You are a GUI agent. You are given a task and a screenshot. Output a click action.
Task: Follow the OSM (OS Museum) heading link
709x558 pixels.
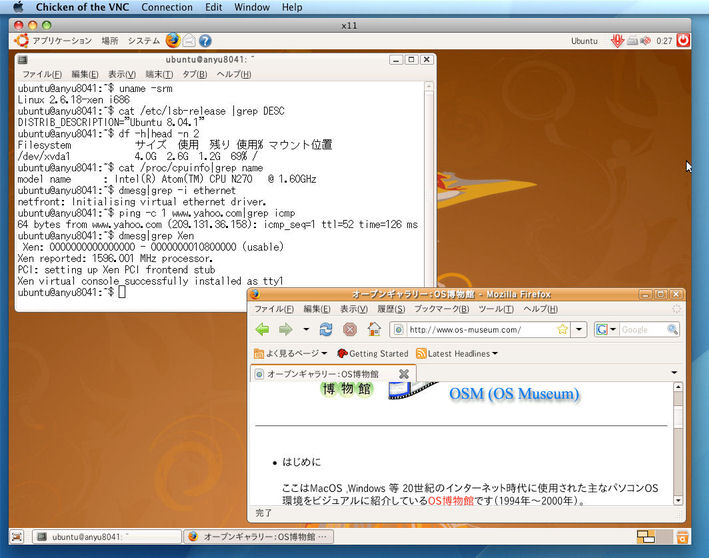[514, 393]
